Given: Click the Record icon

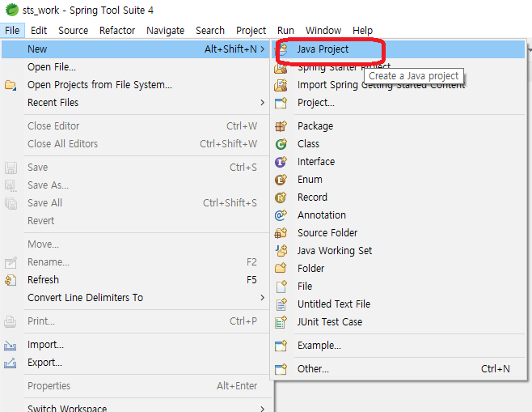Looking at the screenshot, I should pyautogui.click(x=281, y=198).
